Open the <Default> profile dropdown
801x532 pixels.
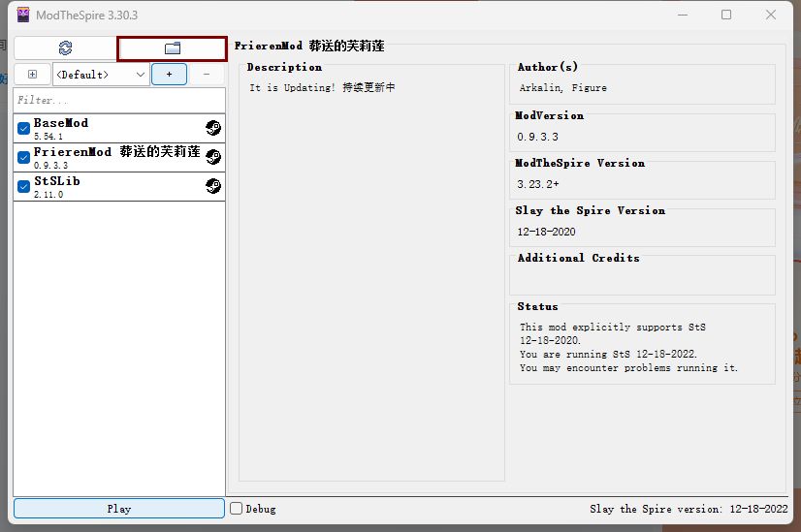[101, 75]
